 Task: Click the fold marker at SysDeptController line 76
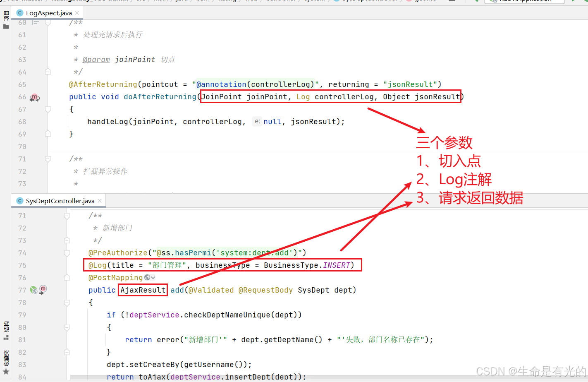pos(67,277)
